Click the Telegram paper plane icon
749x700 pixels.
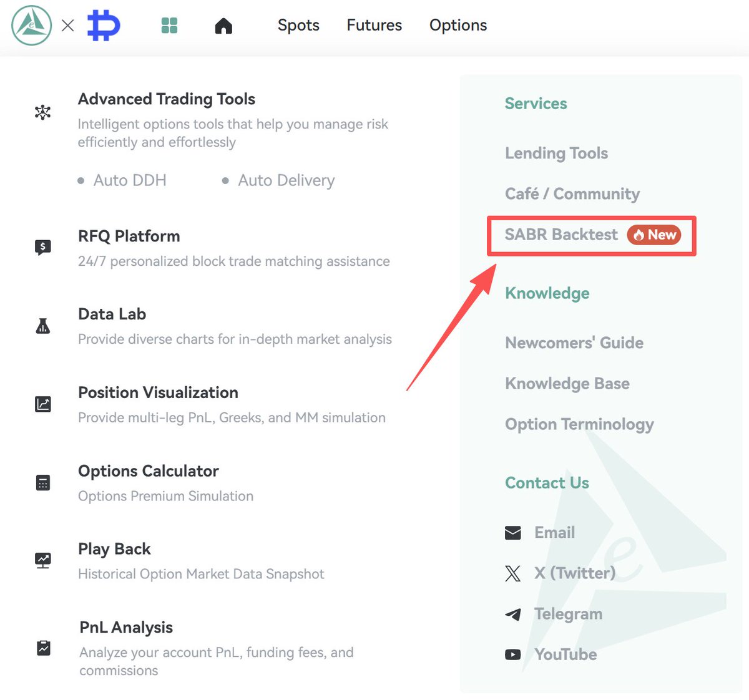pyautogui.click(x=512, y=615)
